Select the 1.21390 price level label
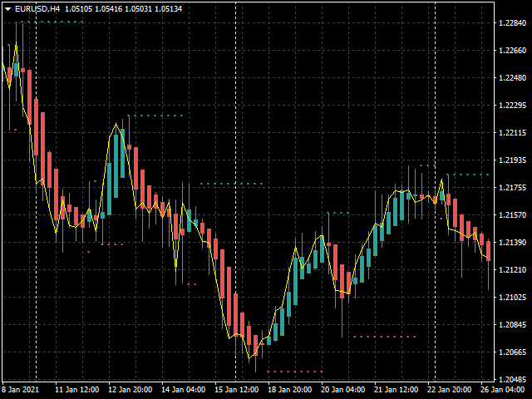Screen dimensions: 532x399 (512, 242)
